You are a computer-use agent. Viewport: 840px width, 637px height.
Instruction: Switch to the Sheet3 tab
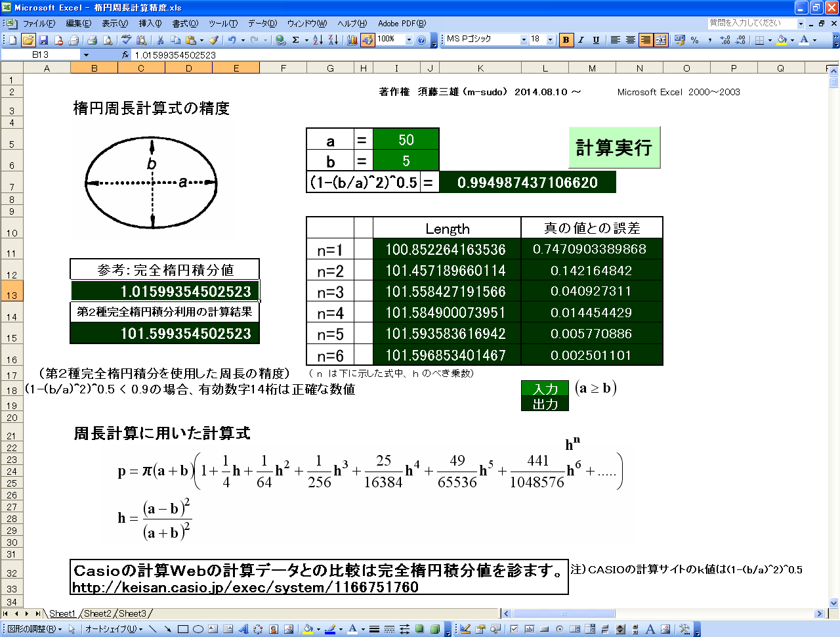(x=132, y=613)
